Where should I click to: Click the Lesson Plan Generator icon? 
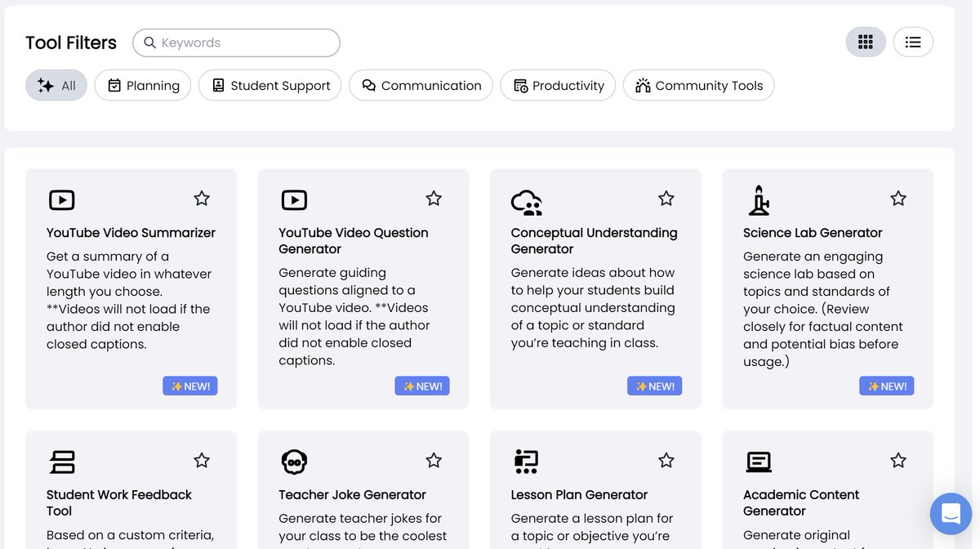pyautogui.click(x=526, y=462)
